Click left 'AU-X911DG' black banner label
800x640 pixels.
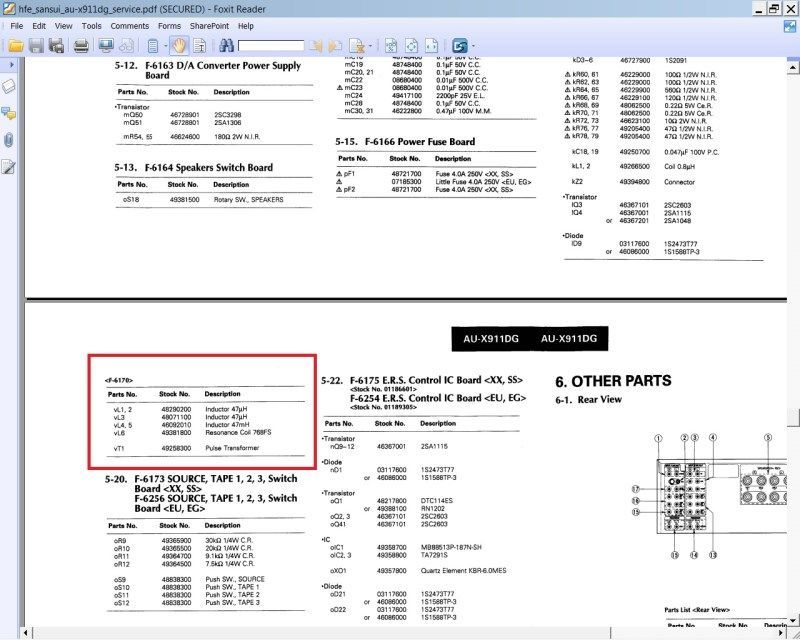tap(491, 339)
